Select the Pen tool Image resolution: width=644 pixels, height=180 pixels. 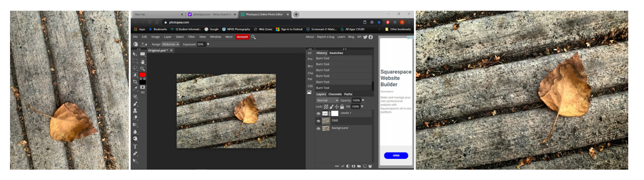point(135,154)
